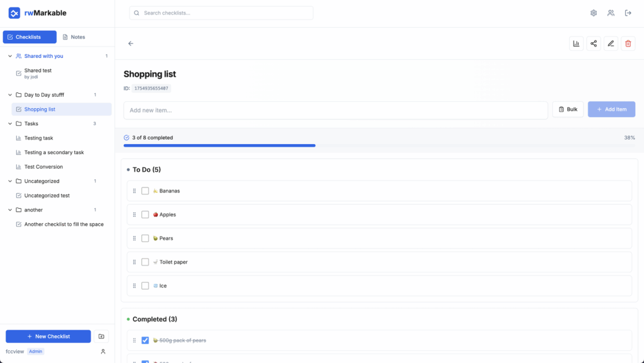Click the share checklist icon
The width and height of the screenshot is (644, 363).
pyautogui.click(x=594, y=43)
